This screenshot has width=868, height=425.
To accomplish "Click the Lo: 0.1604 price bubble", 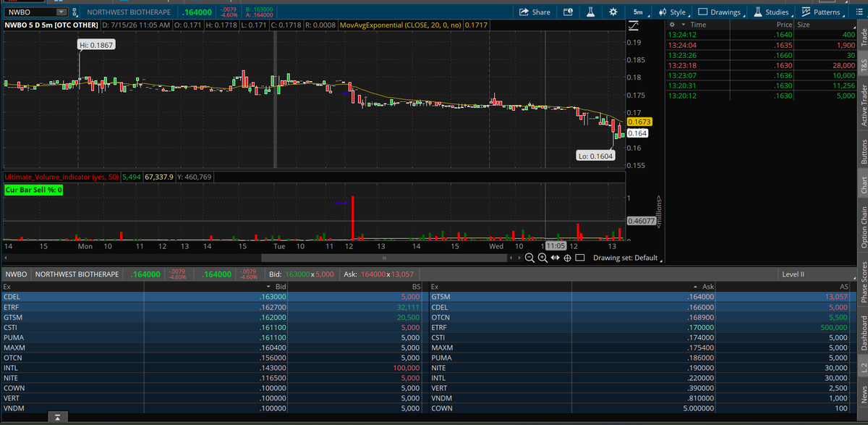I will click(595, 156).
